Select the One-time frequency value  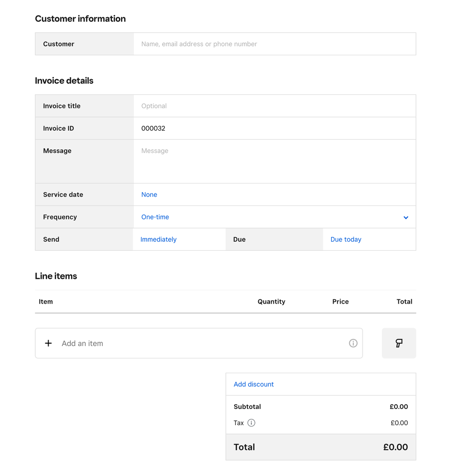point(155,217)
